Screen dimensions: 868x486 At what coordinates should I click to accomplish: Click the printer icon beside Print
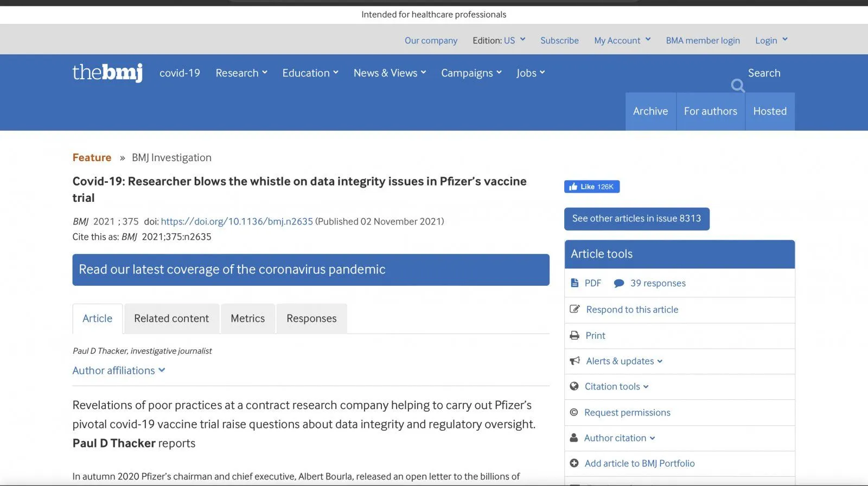coord(575,336)
